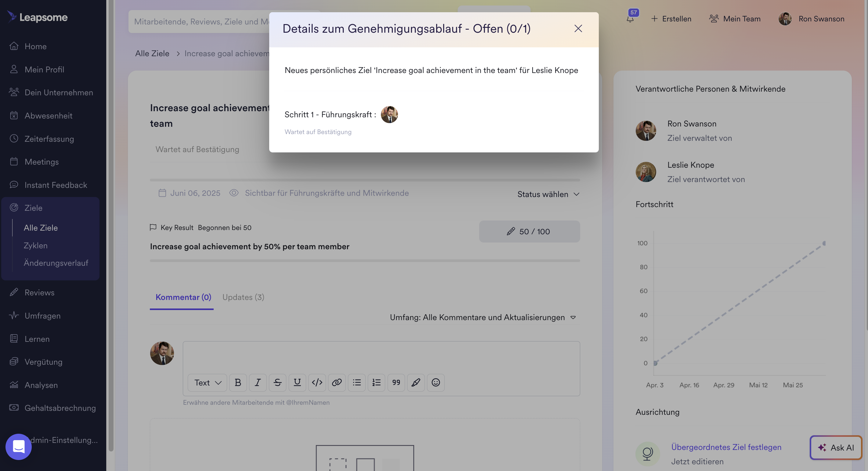Open Mein Team in header

pyautogui.click(x=735, y=19)
